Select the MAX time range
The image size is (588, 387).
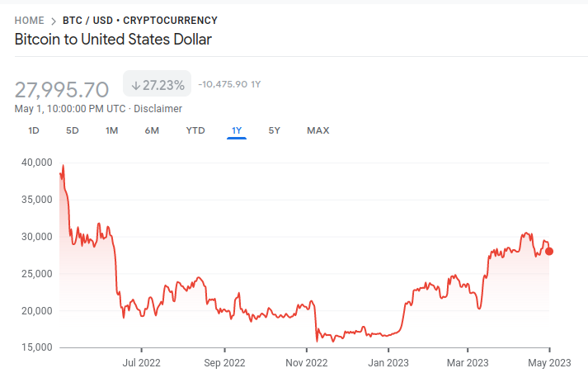tap(318, 130)
